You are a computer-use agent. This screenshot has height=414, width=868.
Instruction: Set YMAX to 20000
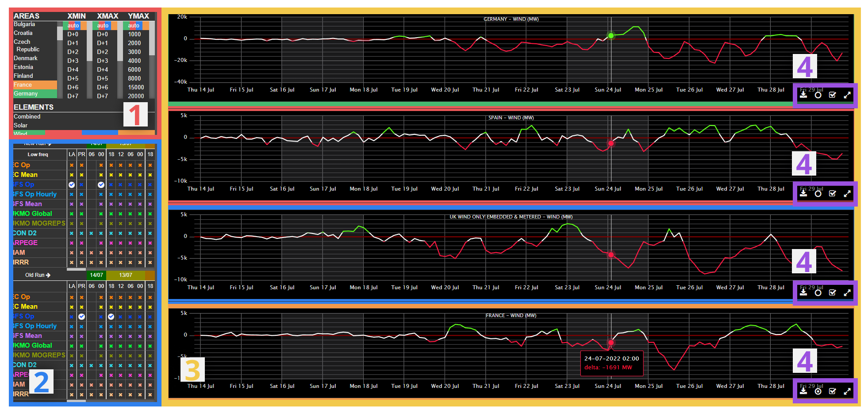point(136,96)
